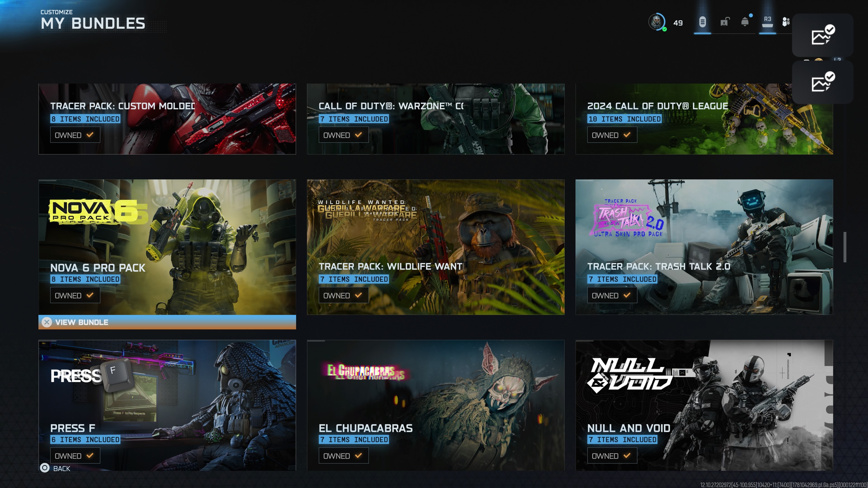
Task: Click the "NOVA 6 PRO PACK" title text
Action: [98, 268]
